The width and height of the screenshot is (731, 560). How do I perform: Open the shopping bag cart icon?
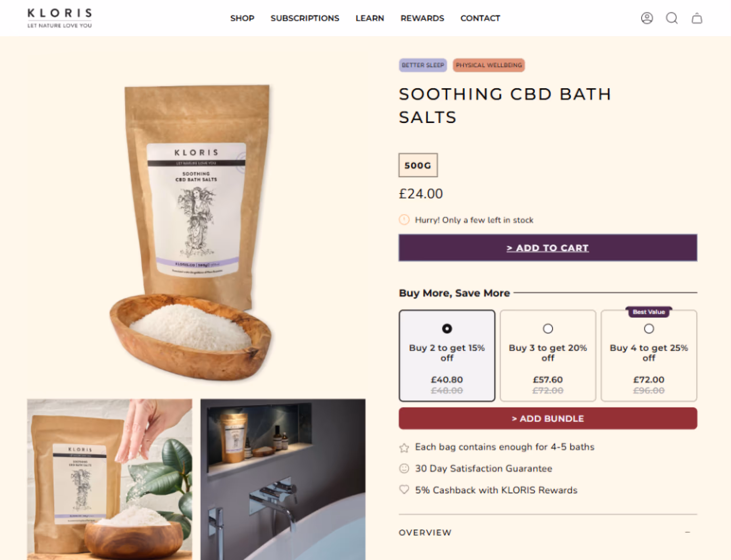click(x=697, y=18)
